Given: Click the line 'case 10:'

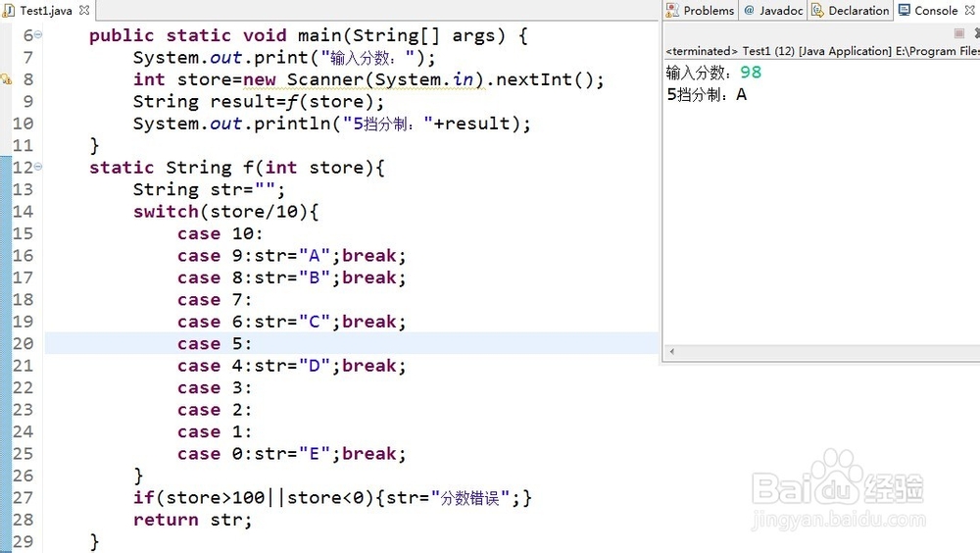Looking at the screenshot, I should tap(220, 233).
